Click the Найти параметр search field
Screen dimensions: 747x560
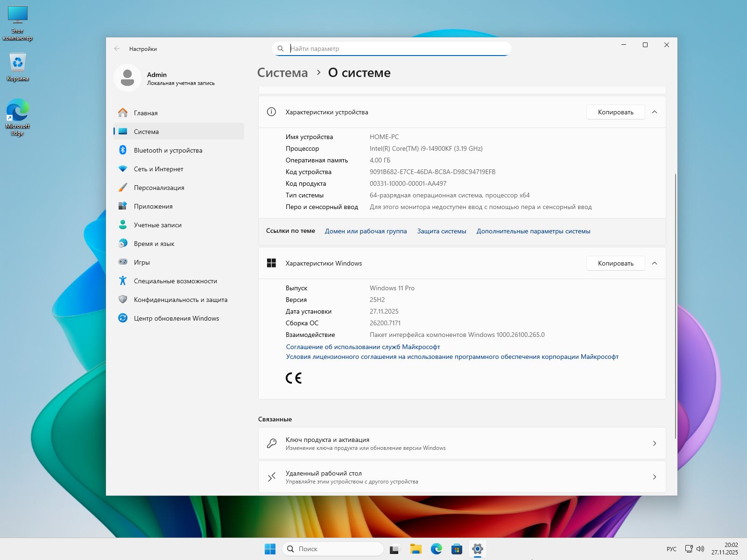[397, 49]
